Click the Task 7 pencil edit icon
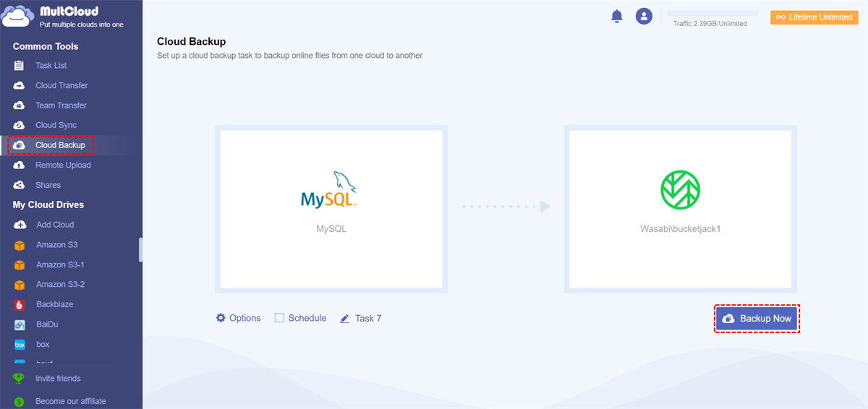The width and height of the screenshot is (868, 409). (x=345, y=319)
